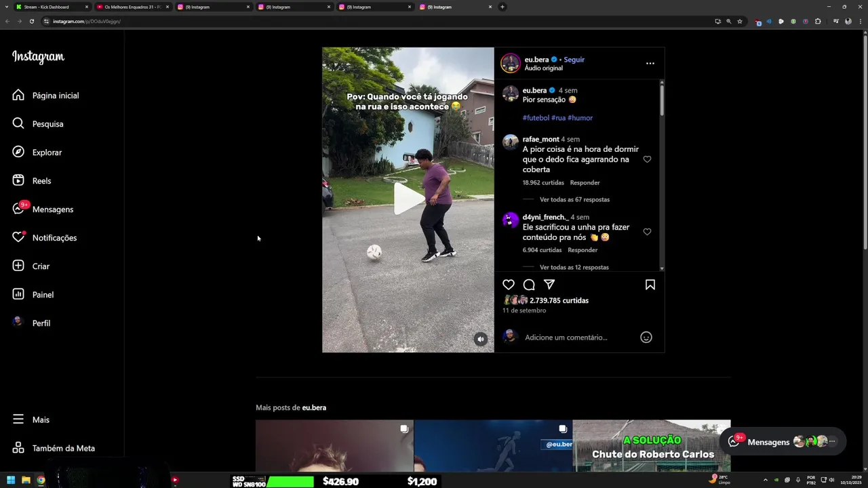Open rafae_mont's profile link

(x=540, y=140)
